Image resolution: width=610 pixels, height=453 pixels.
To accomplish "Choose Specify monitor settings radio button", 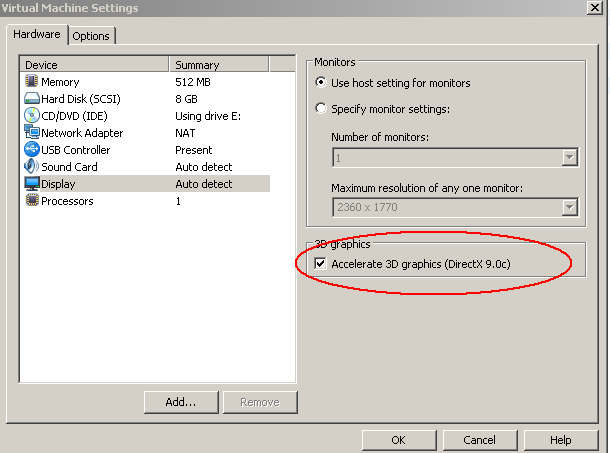I will [x=321, y=109].
